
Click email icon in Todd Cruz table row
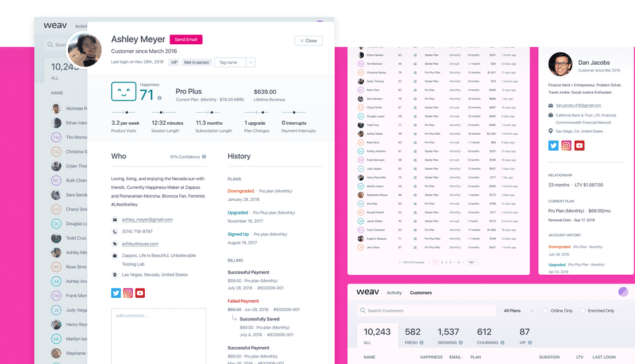(415, 125)
